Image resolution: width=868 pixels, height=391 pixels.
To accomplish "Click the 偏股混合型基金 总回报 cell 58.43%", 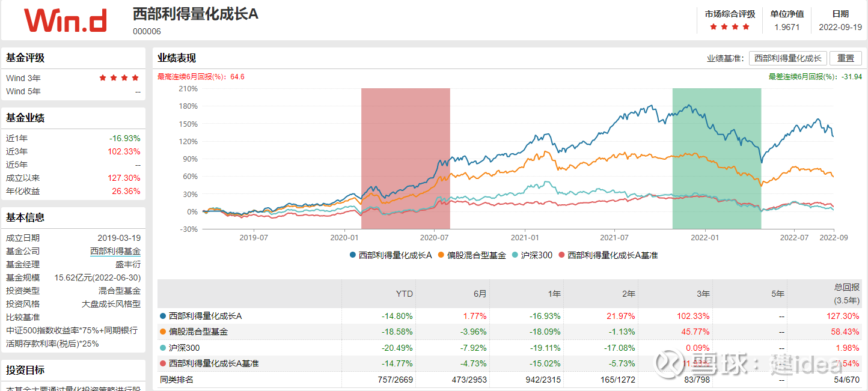I will point(846,332).
